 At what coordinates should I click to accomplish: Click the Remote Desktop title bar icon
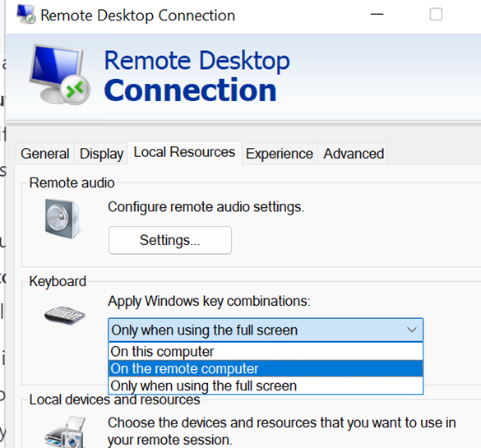[25, 15]
